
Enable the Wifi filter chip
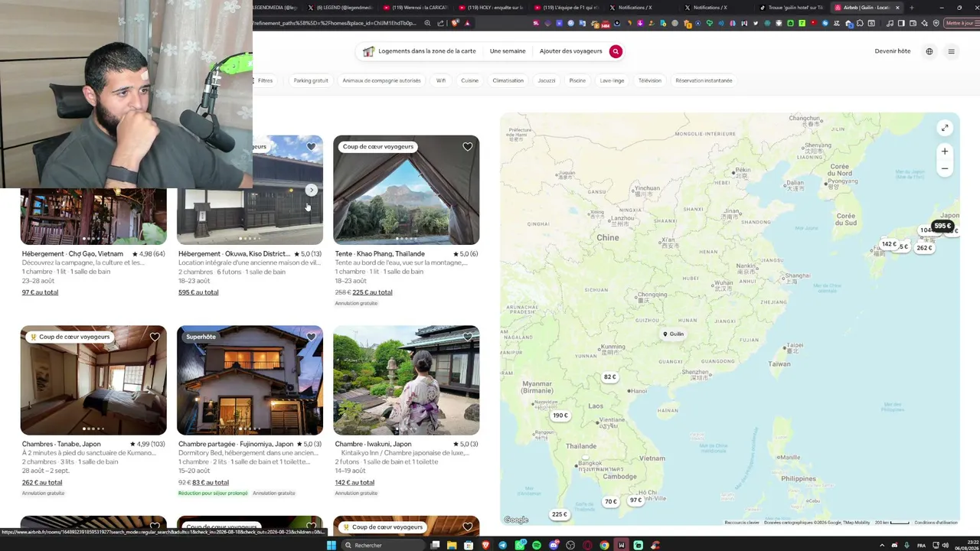pos(441,80)
